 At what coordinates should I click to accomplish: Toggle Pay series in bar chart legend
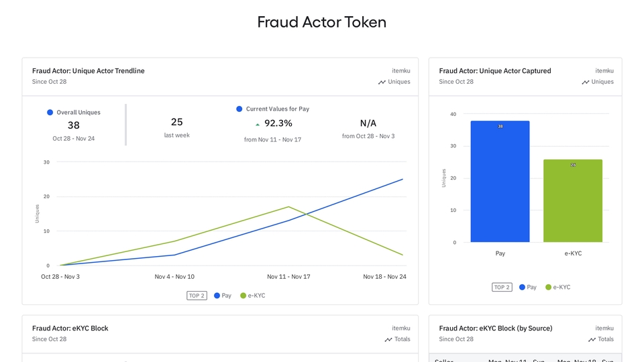point(527,288)
